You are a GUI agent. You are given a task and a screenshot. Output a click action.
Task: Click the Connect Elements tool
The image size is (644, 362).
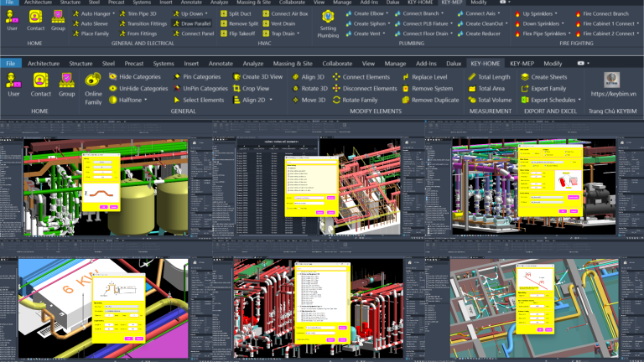(x=361, y=77)
